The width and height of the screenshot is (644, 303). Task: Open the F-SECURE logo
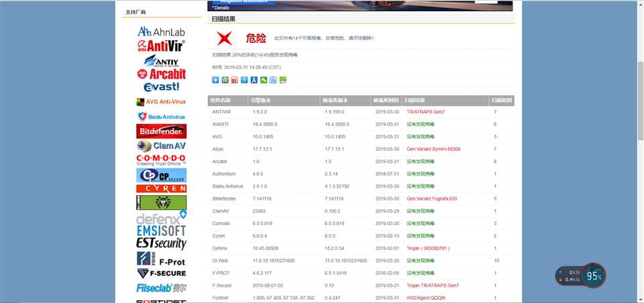coord(162,274)
